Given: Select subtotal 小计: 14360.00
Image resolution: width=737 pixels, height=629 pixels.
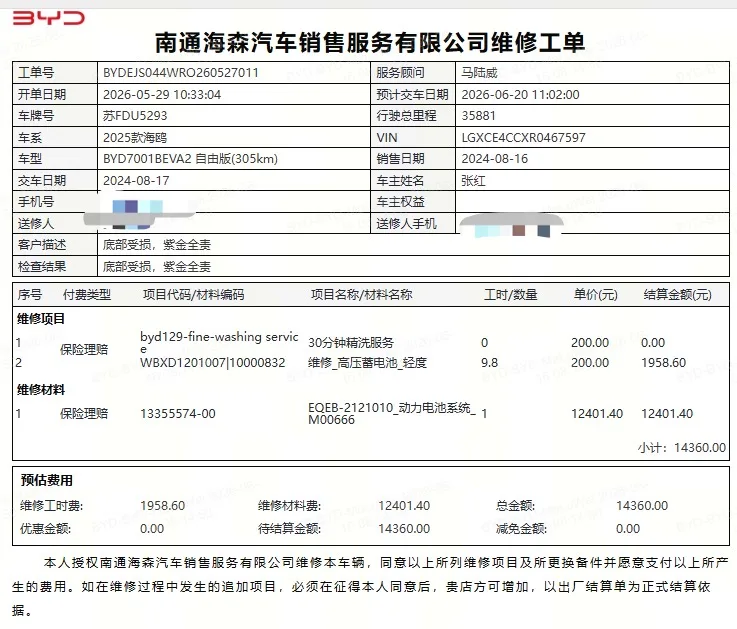Looking at the screenshot, I should click(x=682, y=448).
